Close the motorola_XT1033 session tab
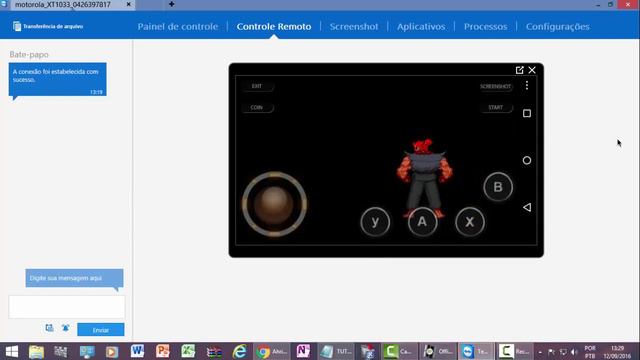 [x=128, y=4]
